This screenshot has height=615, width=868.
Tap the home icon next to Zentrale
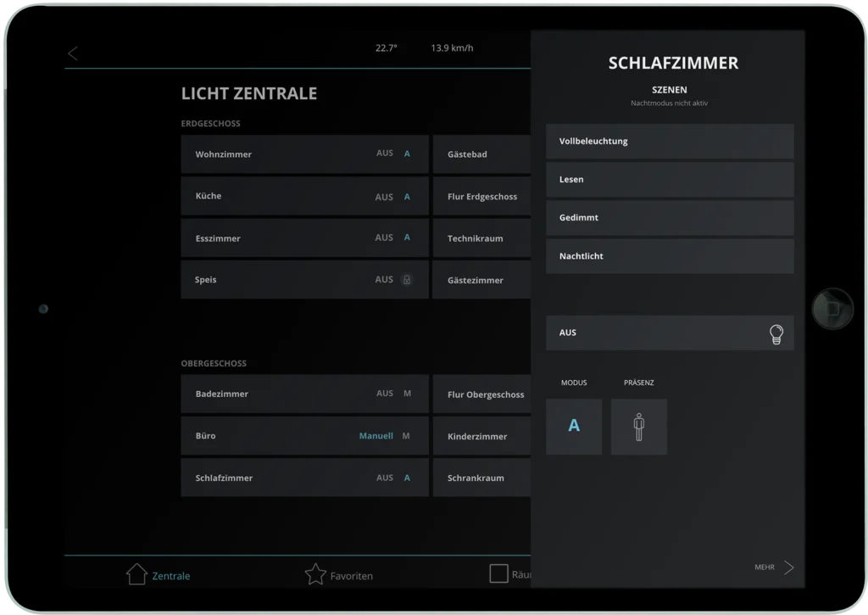(x=136, y=574)
